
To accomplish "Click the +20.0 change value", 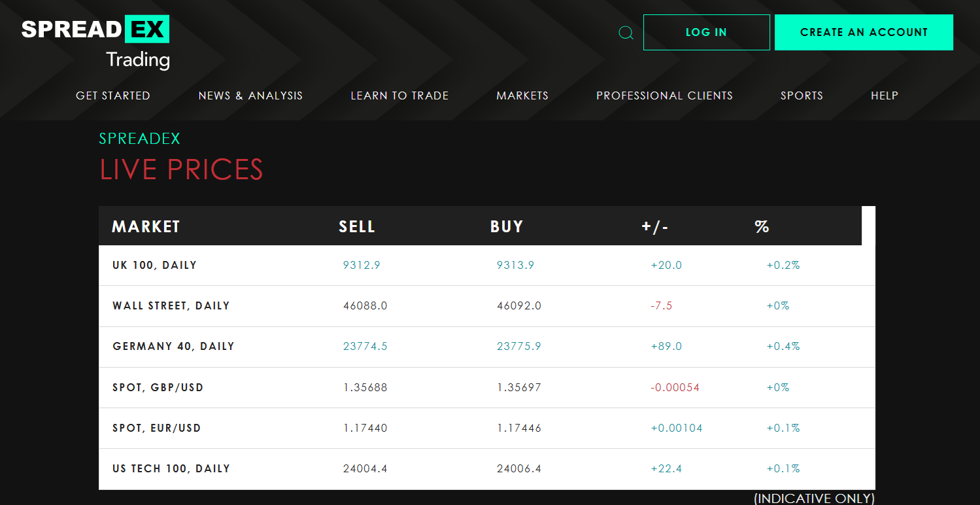I will (666, 266).
